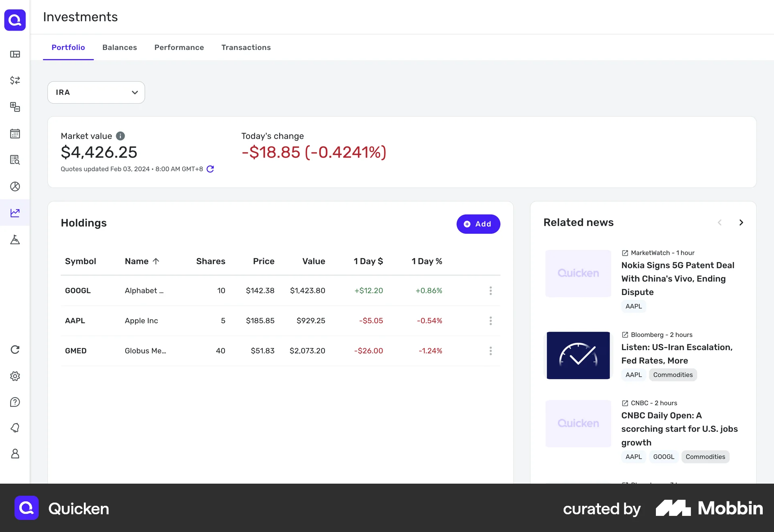The image size is (774, 532).
Task: Click today's change -$18.85 figure
Action: (314, 152)
